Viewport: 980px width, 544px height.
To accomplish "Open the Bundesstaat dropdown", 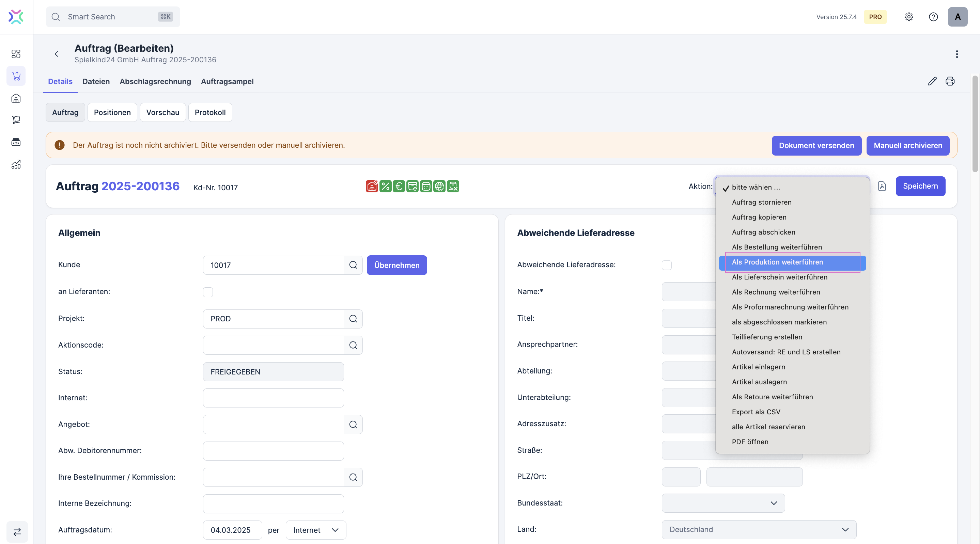I will [x=723, y=503].
